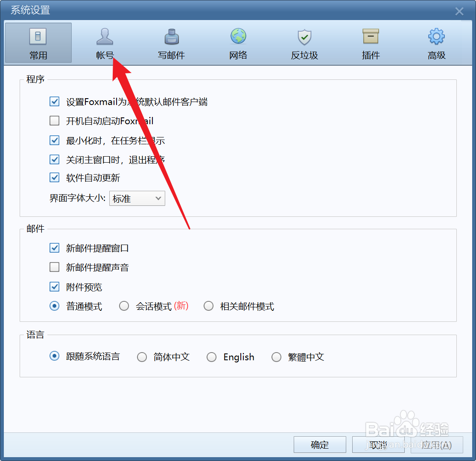476x461 pixels.
Task: Close the 系统设置 dialog
Action: point(459,12)
